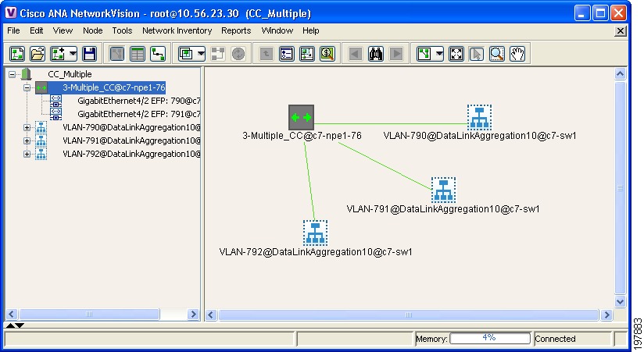The height and width of the screenshot is (352, 644).
Task: Expand the VLAN-792 tree node
Action: click(x=27, y=155)
